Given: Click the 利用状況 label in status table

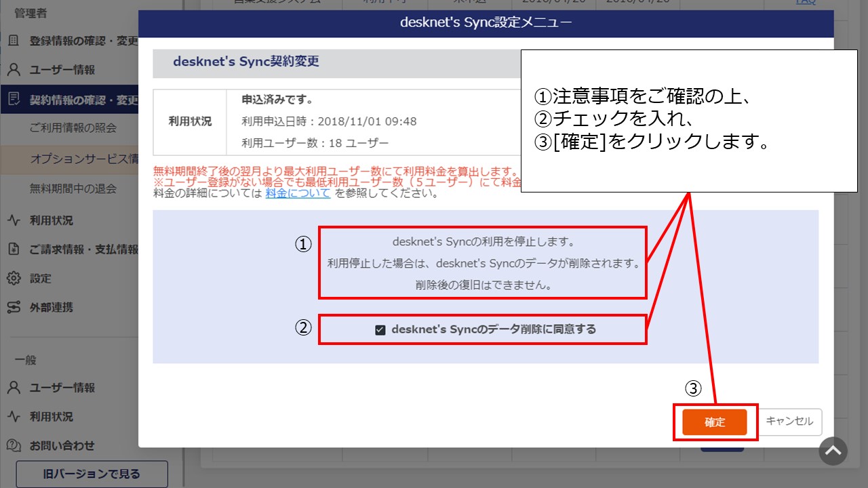Looking at the screenshot, I should tap(190, 122).
